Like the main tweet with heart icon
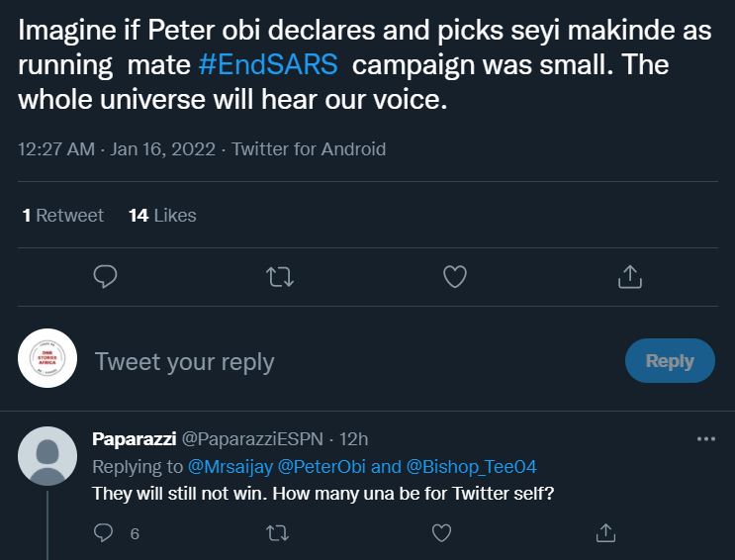The width and height of the screenshot is (735, 560). coord(455,277)
